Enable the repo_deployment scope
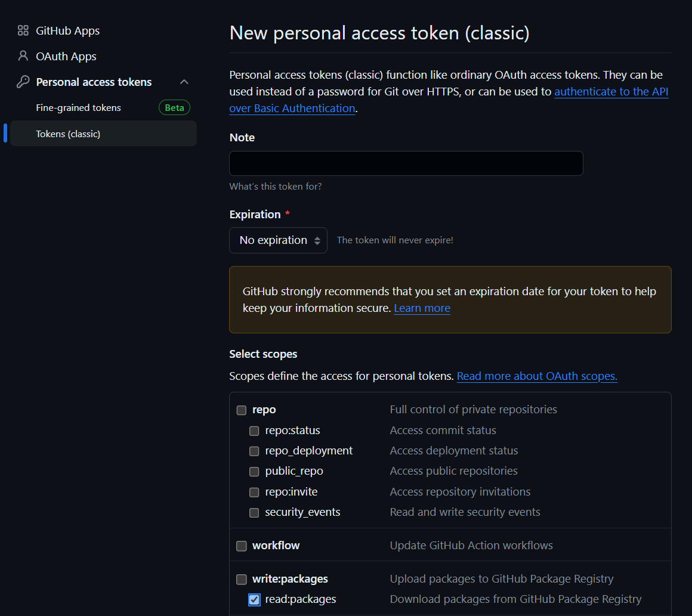This screenshot has width=692, height=616. click(x=254, y=451)
